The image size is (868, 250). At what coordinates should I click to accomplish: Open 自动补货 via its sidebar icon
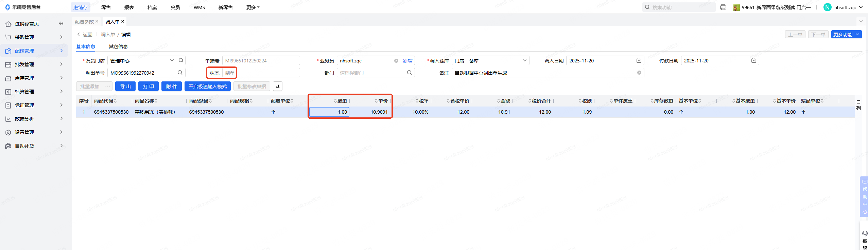click(8, 146)
